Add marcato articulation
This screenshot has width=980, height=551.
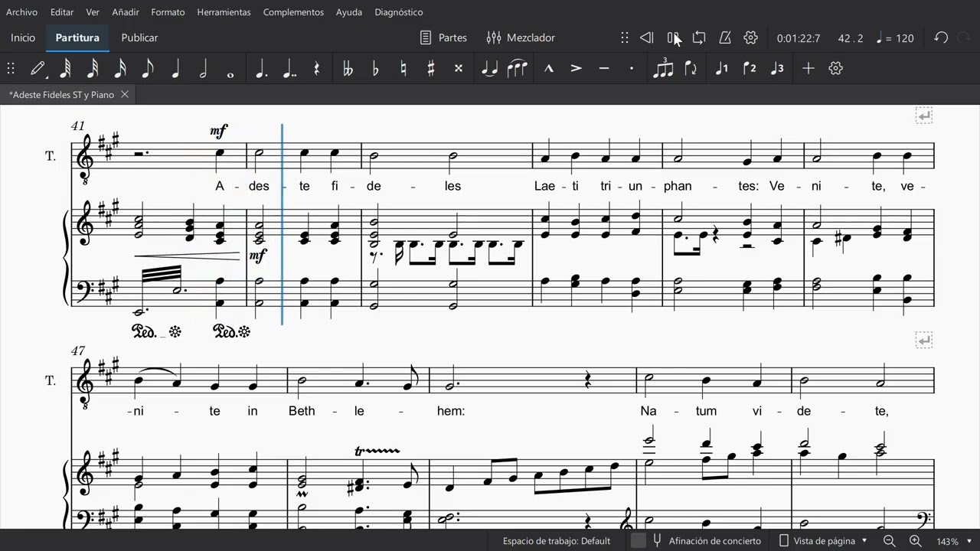[x=548, y=68]
